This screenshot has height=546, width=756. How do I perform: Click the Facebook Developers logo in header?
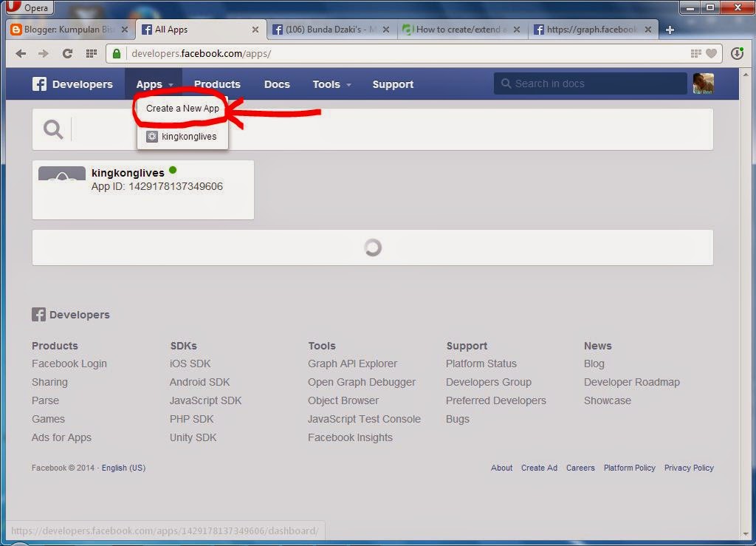pos(72,84)
